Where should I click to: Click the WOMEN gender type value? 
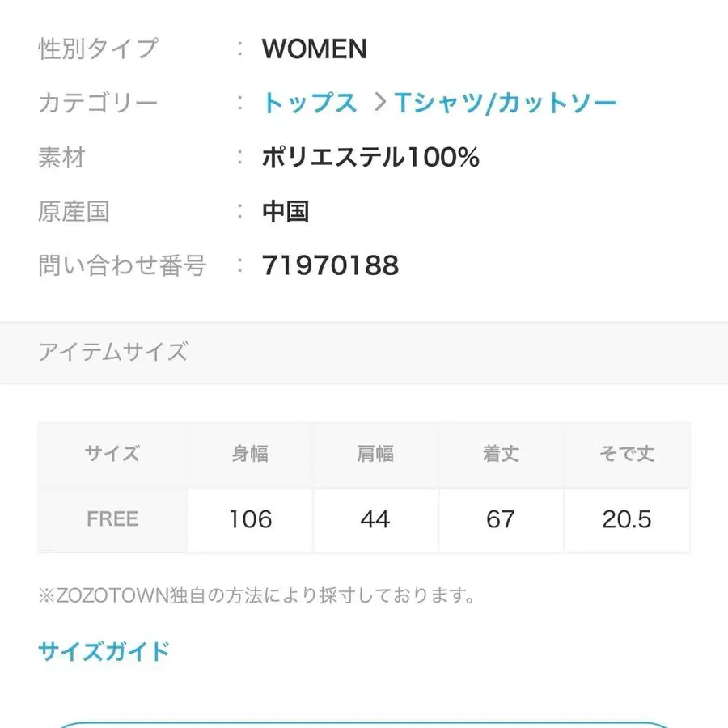click(x=314, y=49)
